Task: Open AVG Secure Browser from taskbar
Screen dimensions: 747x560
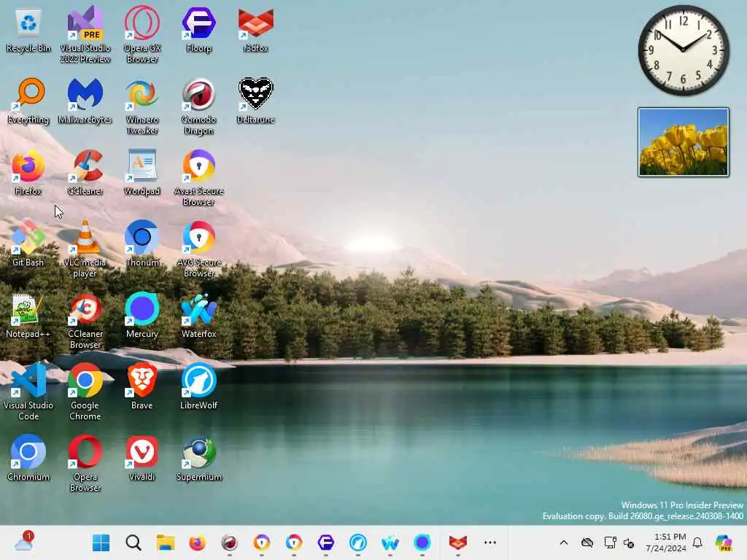Action: click(294, 542)
